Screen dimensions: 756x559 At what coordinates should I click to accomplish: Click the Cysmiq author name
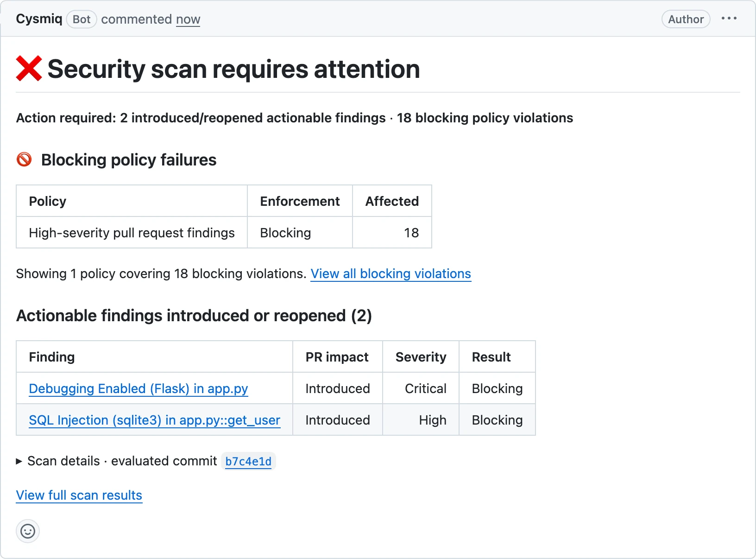(39, 19)
